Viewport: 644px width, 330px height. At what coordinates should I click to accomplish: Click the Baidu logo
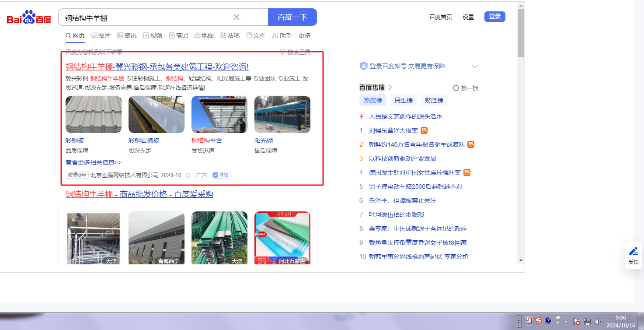click(29, 18)
